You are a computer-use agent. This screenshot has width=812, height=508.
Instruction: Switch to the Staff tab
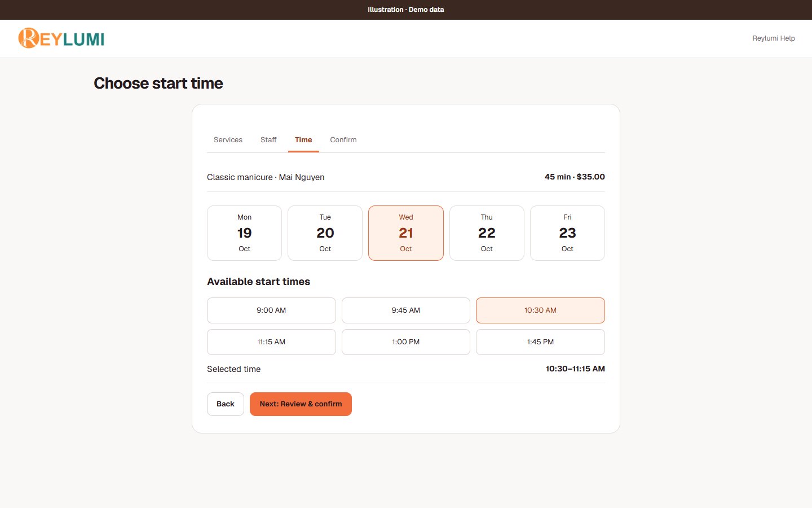(268, 140)
